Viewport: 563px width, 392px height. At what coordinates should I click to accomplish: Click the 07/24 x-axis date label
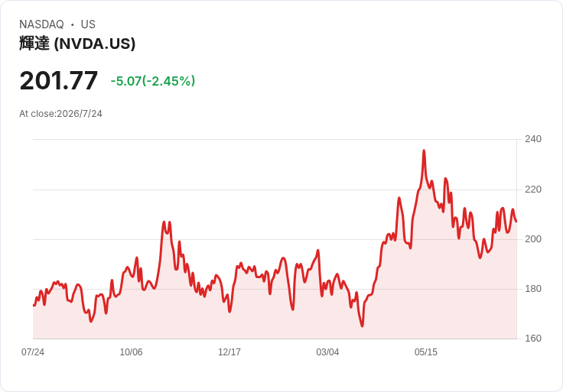click(x=33, y=352)
